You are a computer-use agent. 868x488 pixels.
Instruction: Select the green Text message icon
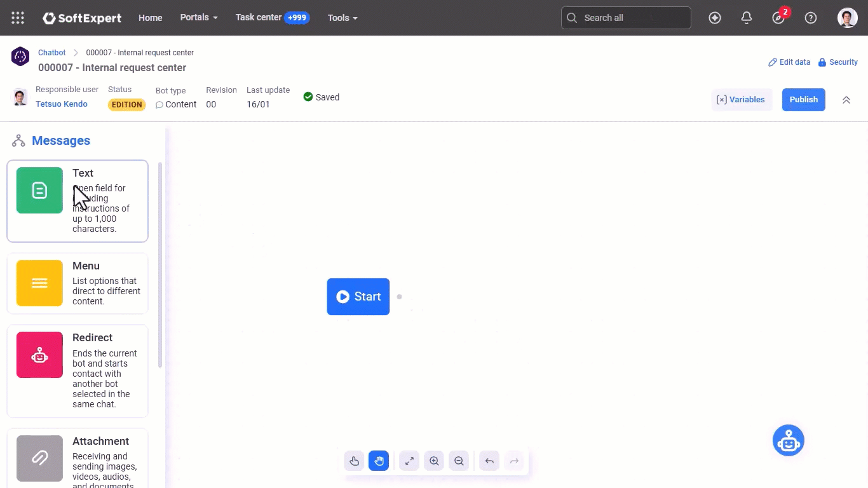coord(39,191)
